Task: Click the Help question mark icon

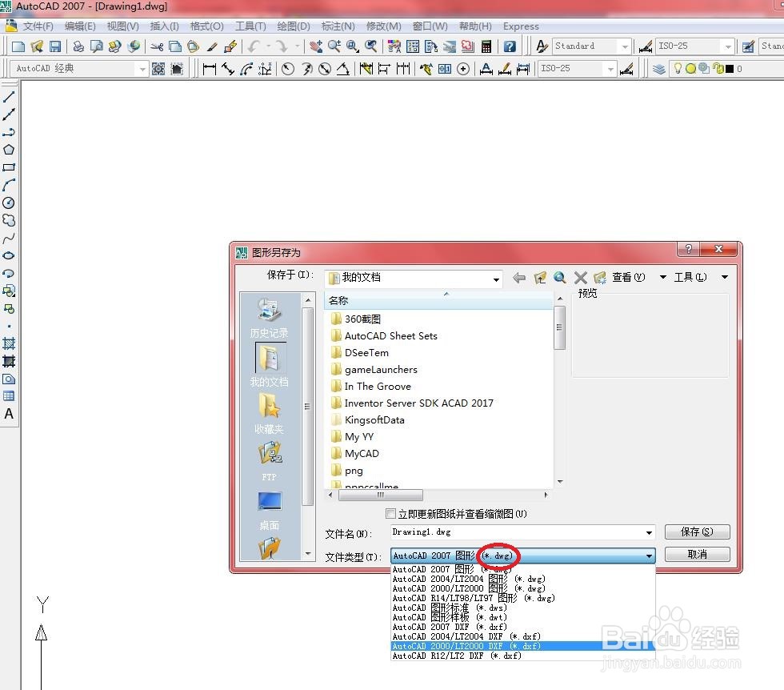Action: [510, 46]
